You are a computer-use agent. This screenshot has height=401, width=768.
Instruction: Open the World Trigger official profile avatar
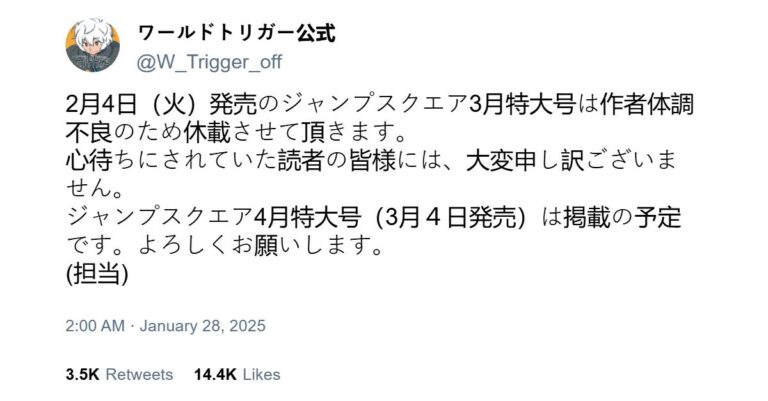(93, 45)
